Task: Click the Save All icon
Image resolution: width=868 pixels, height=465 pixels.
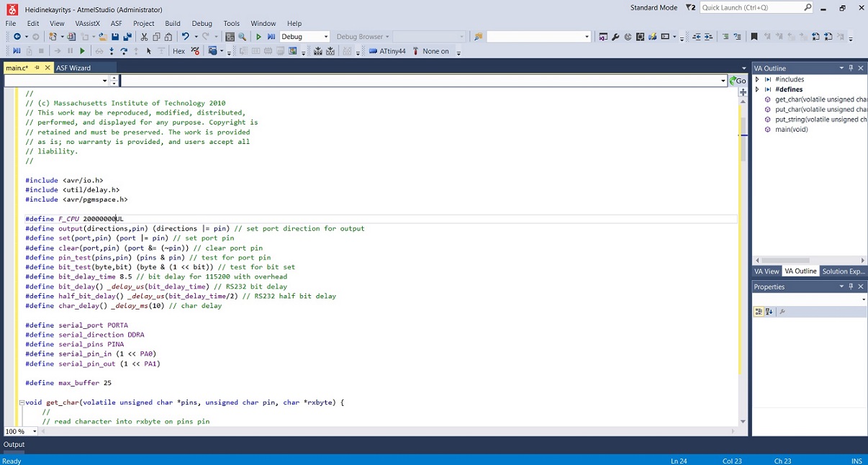Action: 127,37
